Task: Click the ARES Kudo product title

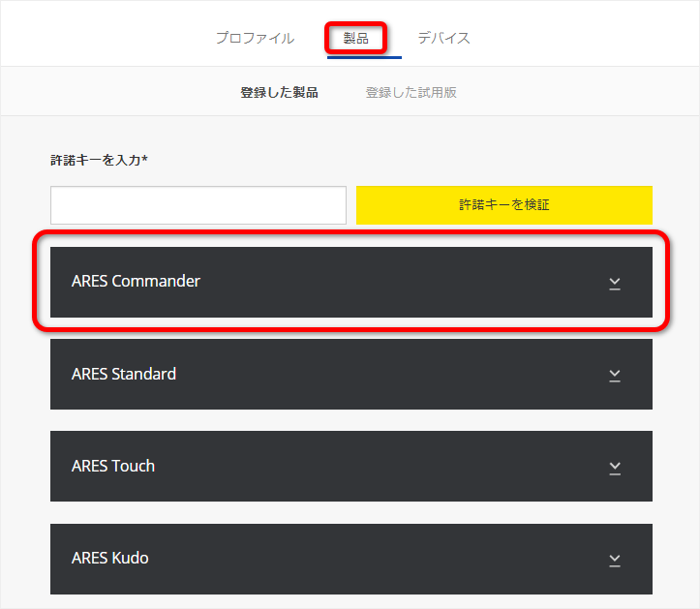Action: point(109,558)
